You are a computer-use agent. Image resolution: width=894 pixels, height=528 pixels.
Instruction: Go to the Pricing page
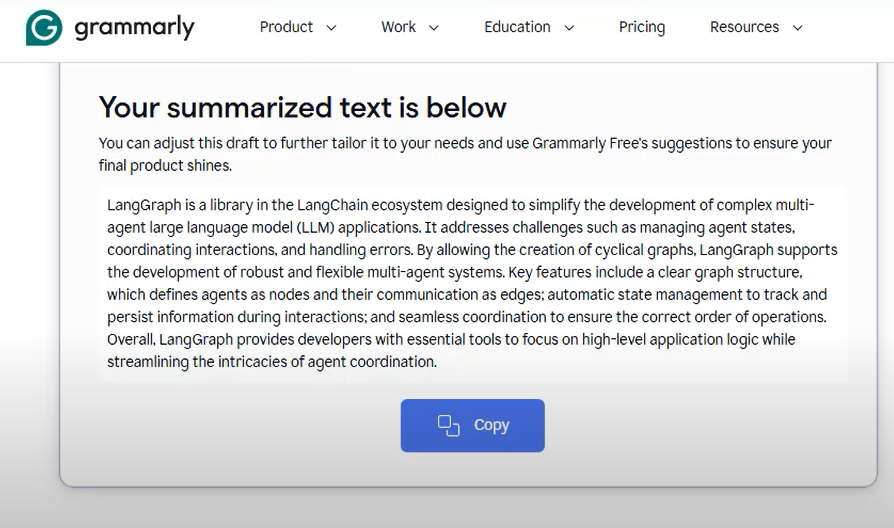[642, 27]
